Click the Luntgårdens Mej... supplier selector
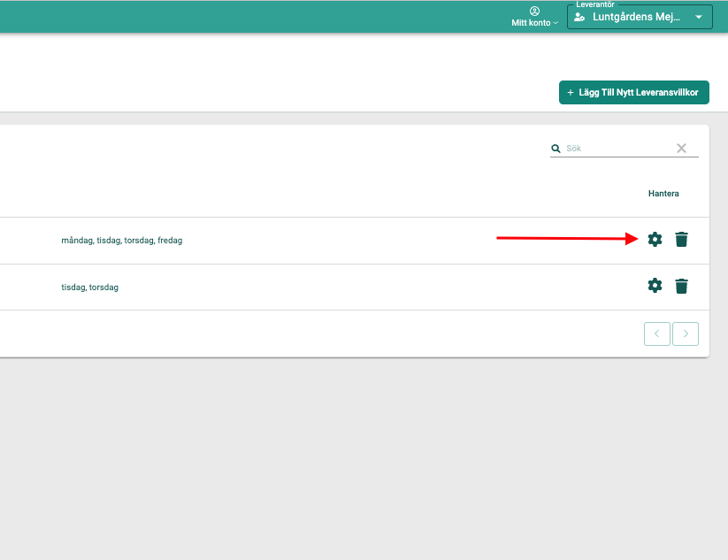Screen dimensions: 728x560 (640, 17)
